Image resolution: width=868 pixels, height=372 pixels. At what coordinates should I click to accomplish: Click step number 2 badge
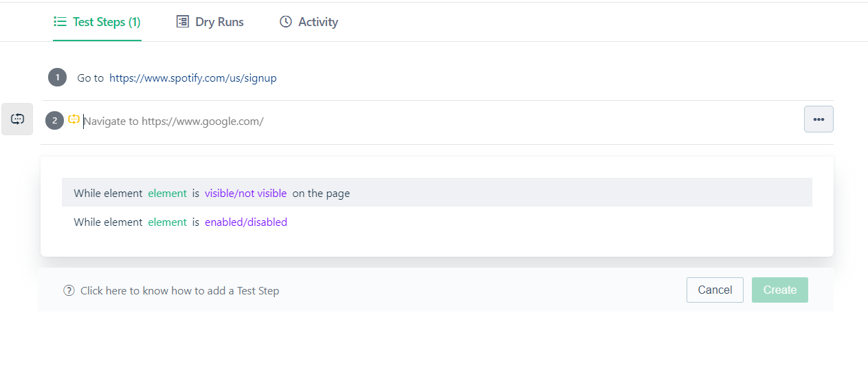54,121
